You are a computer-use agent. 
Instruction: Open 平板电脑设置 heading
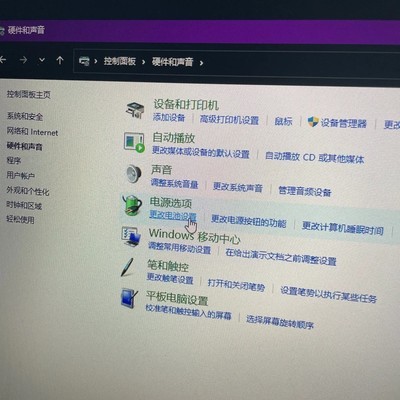click(x=177, y=297)
